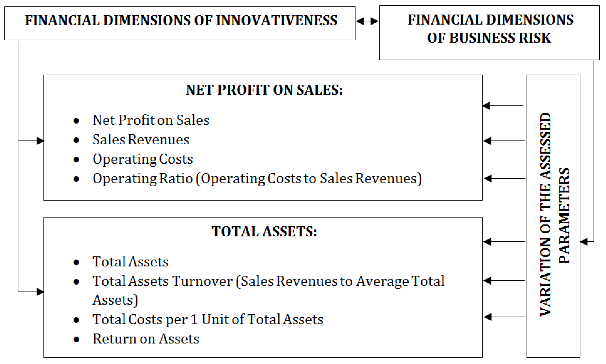The width and height of the screenshot is (606, 364).
Task: Click the Operating Ratio list item text
Action: coord(257,179)
